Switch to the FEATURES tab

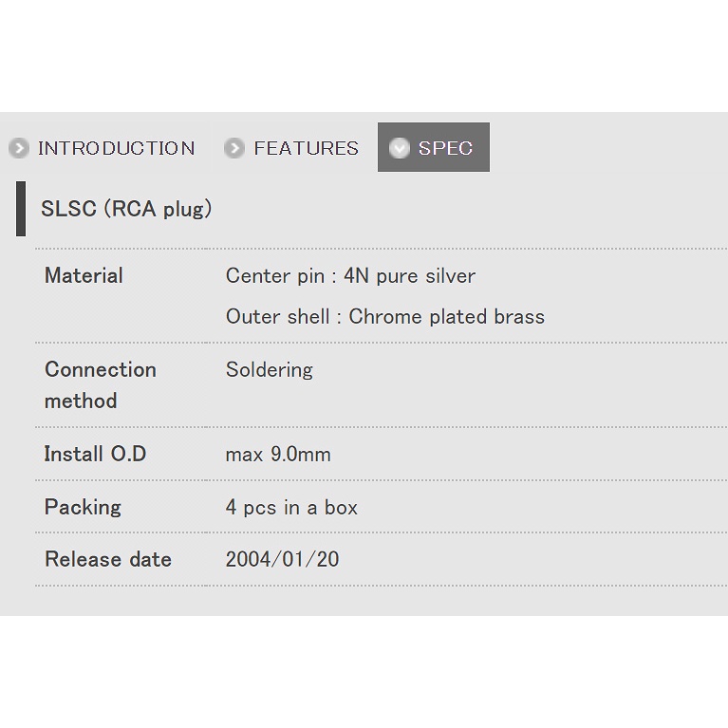(x=306, y=148)
